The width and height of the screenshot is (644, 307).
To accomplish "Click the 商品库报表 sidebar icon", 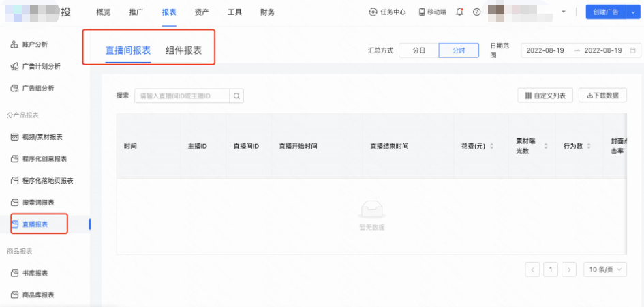I will click(14, 295).
